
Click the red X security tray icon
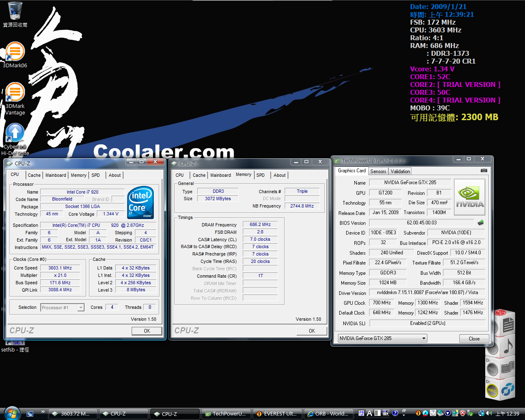click(463, 413)
